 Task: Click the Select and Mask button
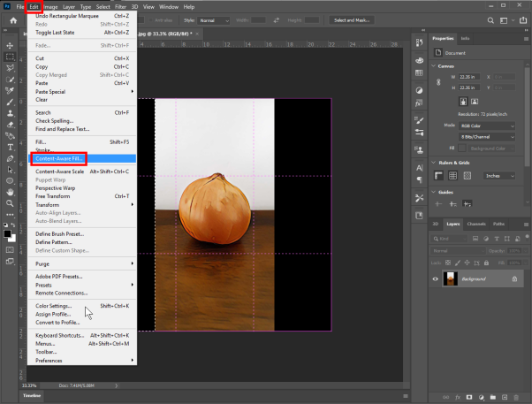[x=352, y=20]
